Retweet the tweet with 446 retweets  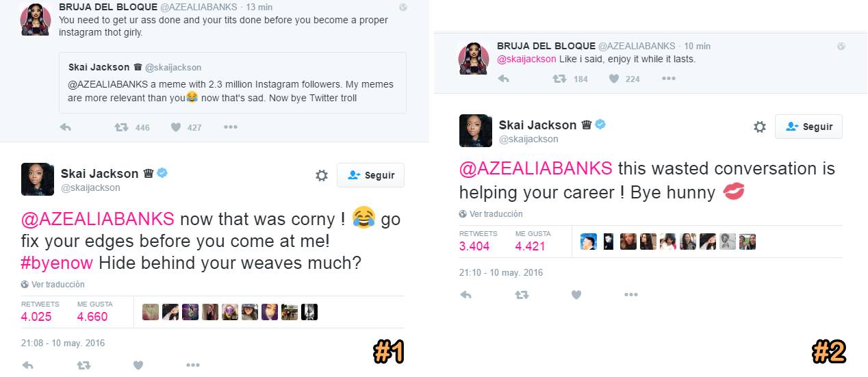click(x=121, y=127)
